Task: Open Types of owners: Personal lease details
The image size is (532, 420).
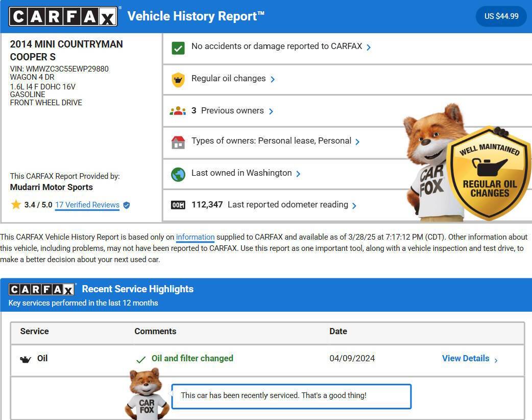Action: click(x=271, y=141)
